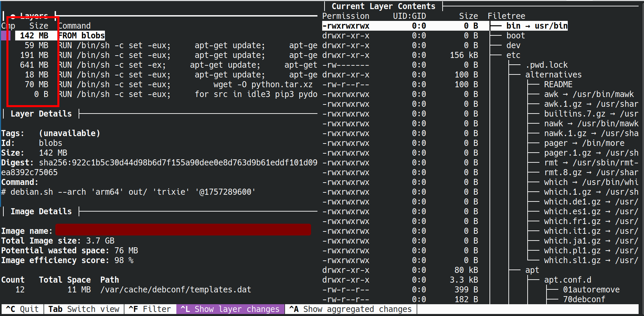Collapse the alternatives folder node

553,75
